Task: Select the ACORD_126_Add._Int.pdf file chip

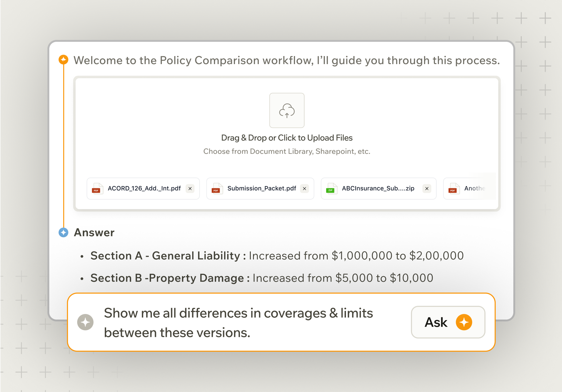Action: pos(144,189)
